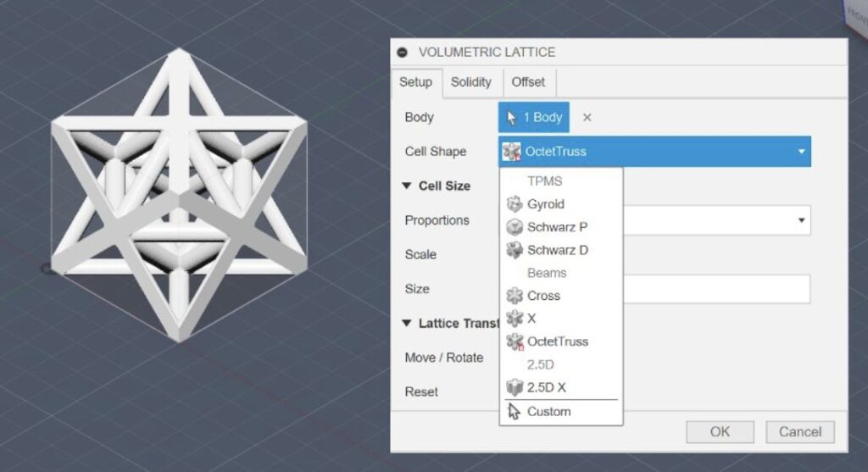868x472 pixels.
Task: Choose Custom cell shape option
Action: (x=561, y=412)
